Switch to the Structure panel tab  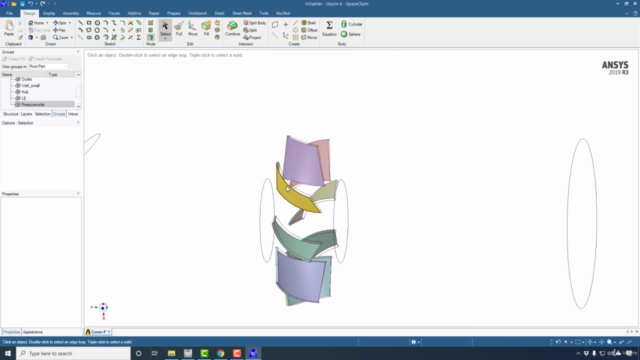pyautogui.click(x=11, y=114)
